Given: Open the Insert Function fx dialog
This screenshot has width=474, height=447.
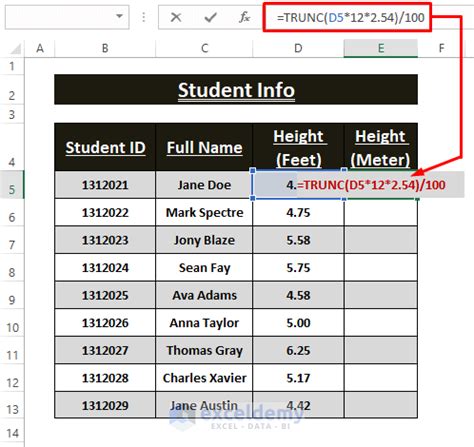Looking at the screenshot, I should pos(244,17).
